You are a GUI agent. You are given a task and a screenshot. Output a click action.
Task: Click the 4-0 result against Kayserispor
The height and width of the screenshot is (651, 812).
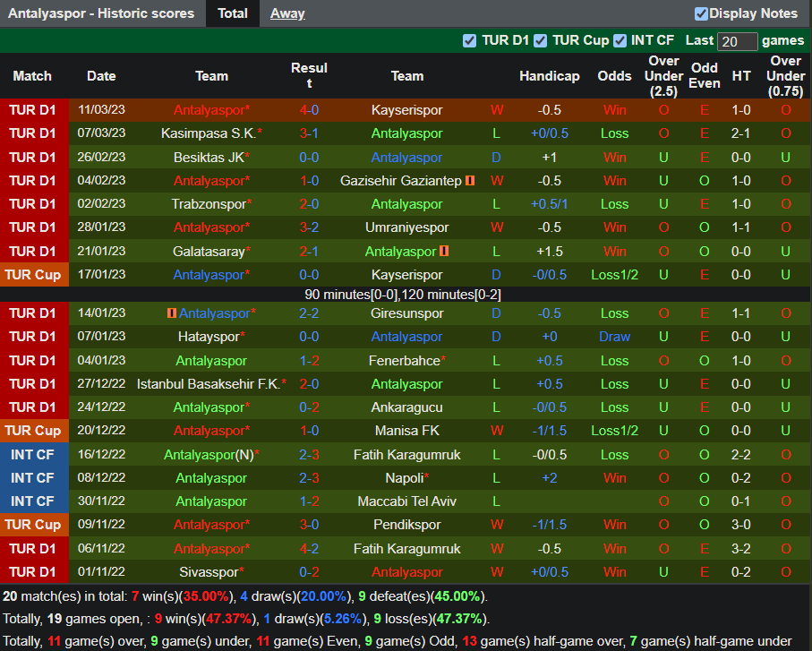309,110
